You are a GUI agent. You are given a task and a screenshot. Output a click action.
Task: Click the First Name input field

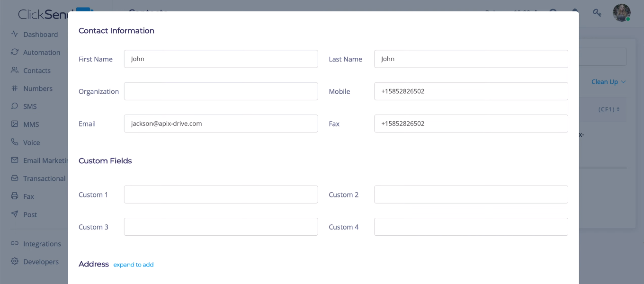[x=221, y=59]
